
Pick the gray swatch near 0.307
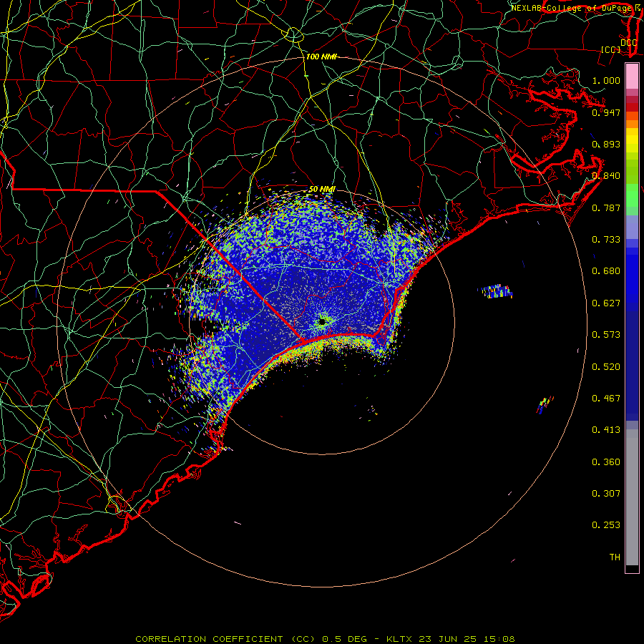coord(632,497)
